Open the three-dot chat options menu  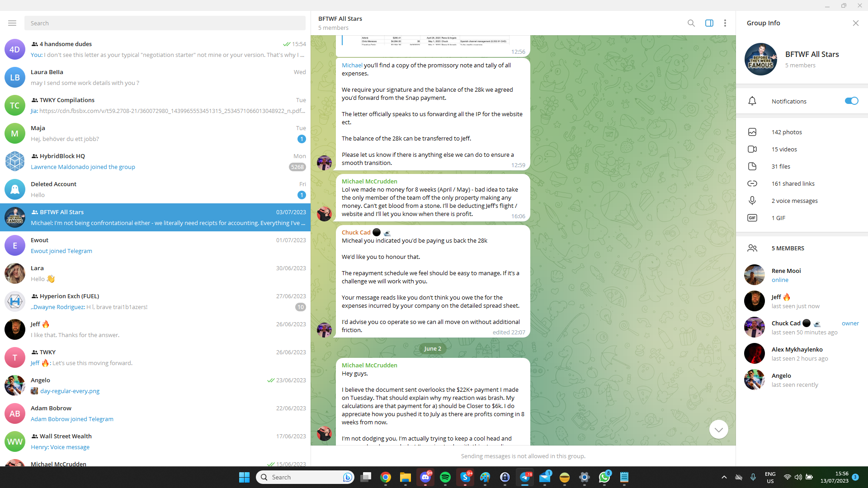(725, 23)
